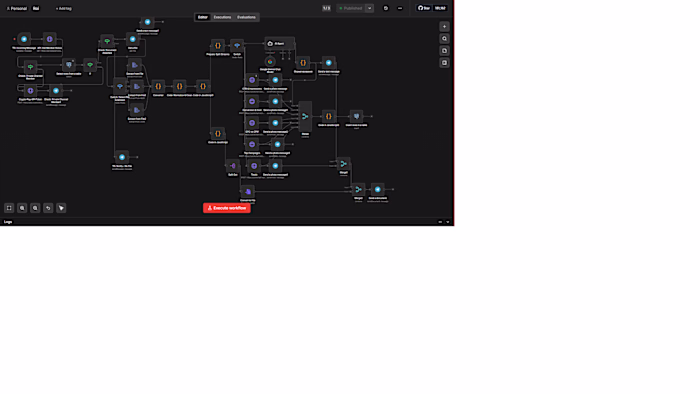This screenshot has width=700, height=394.
Task: Select the Switch node next to AI Agent
Action: click(x=237, y=46)
